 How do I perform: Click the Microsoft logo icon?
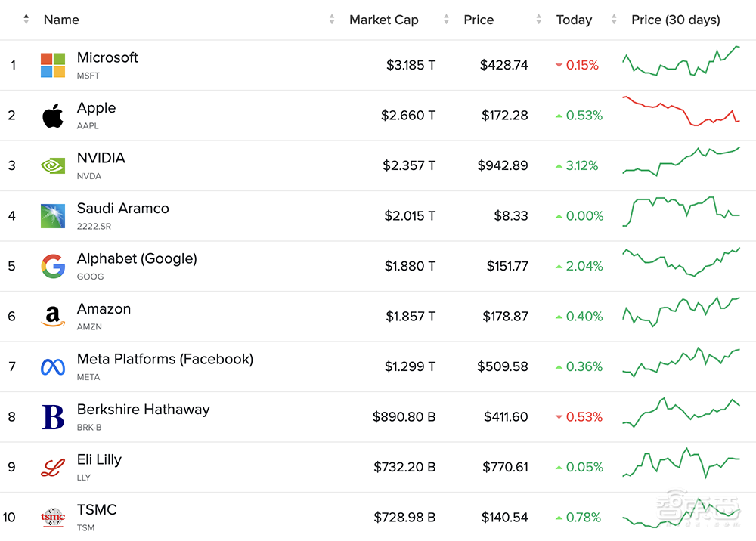click(53, 65)
